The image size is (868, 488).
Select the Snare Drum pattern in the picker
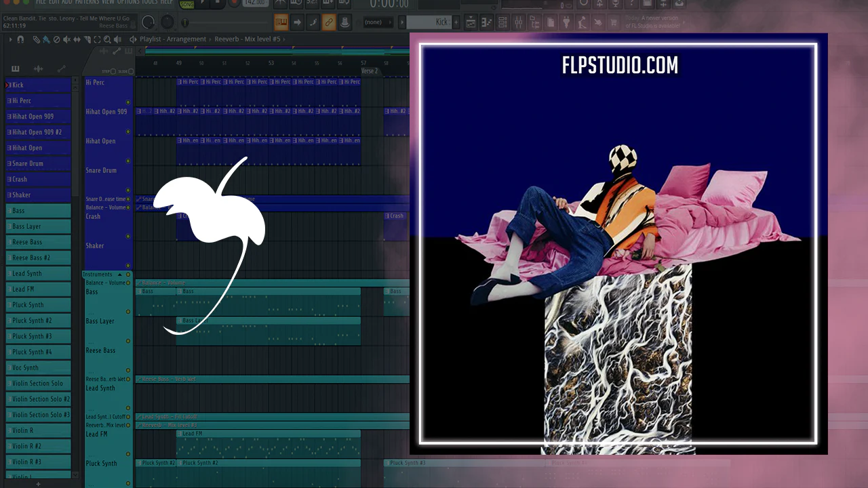(x=38, y=163)
